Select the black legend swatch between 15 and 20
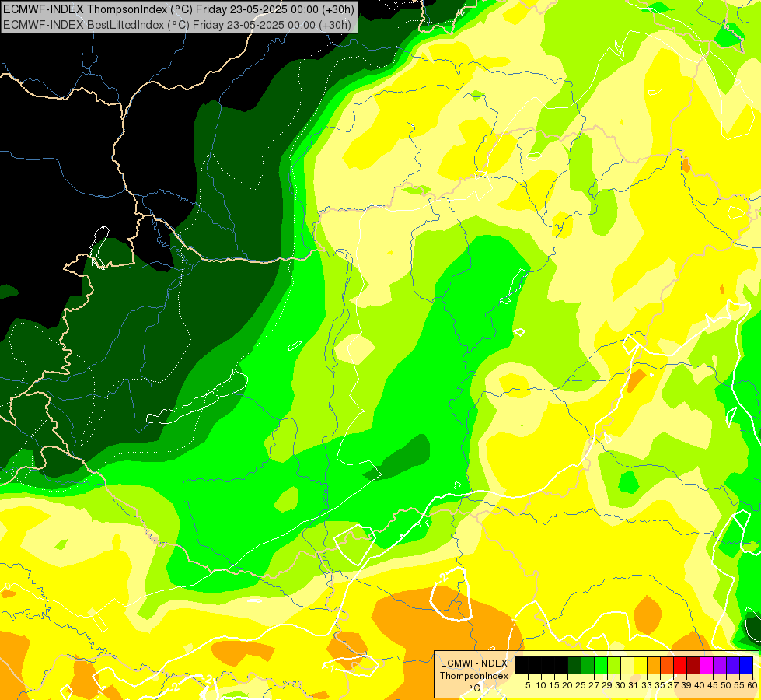 pyautogui.click(x=561, y=665)
